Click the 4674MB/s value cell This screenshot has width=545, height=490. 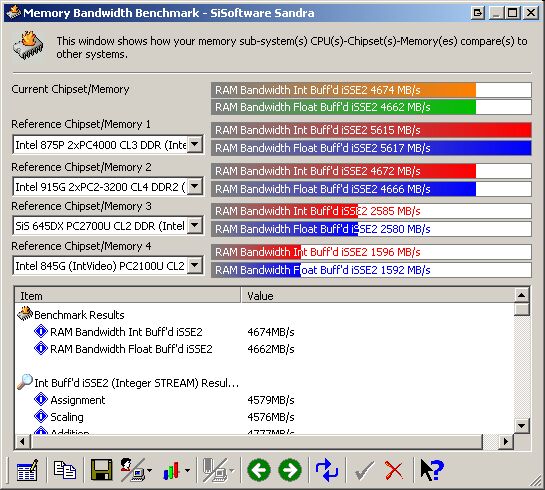pos(271,332)
